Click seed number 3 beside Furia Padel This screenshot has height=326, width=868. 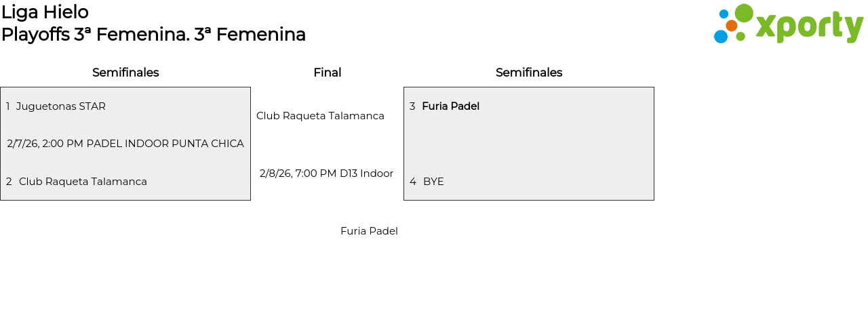coord(412,106)
